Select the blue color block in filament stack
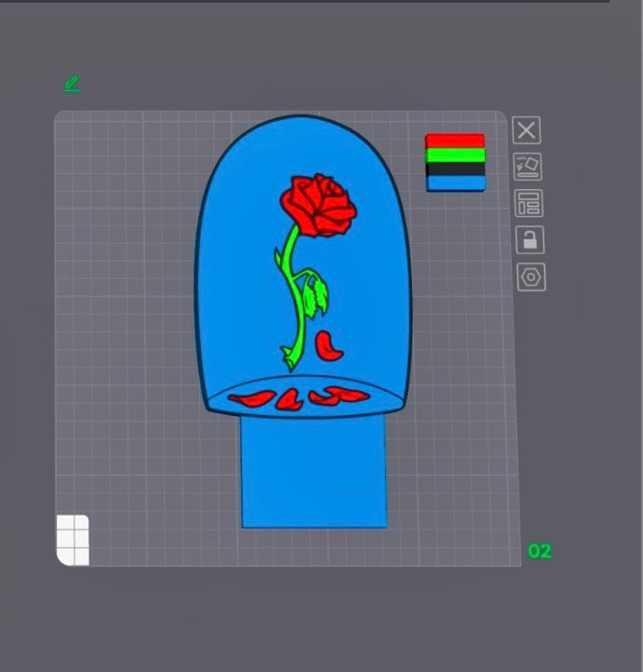This screenshot has width=643, height=672. point(455,183)
